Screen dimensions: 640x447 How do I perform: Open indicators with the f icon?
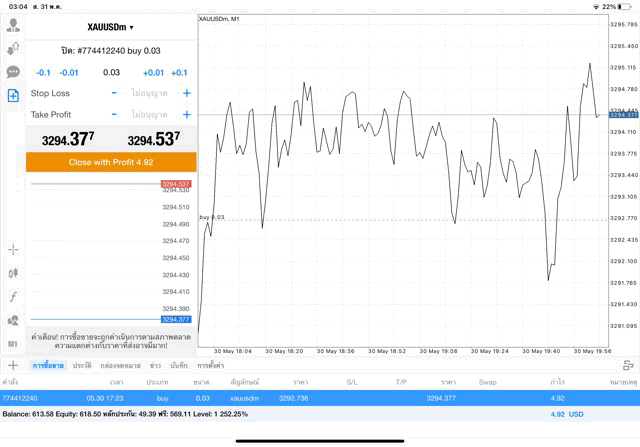(x=13, y=297)
